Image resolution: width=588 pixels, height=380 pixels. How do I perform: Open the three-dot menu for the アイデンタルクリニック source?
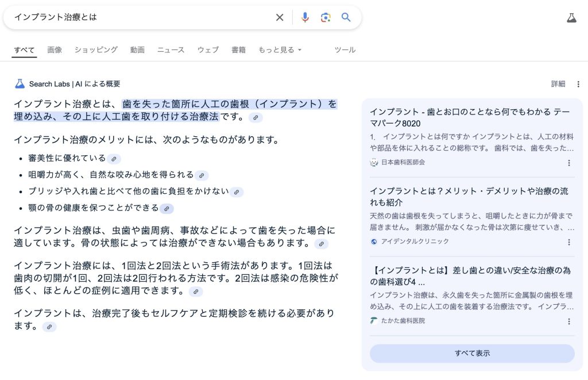pyautogui.click(x=569, y=242)
